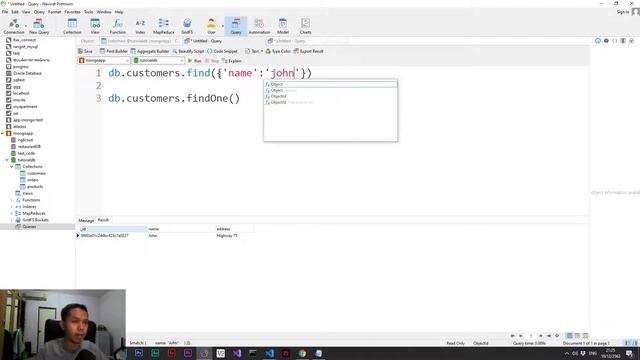Collapse the Collections tree node
Viewport: 640px width, 360px height.
click(x=11, y=167)
